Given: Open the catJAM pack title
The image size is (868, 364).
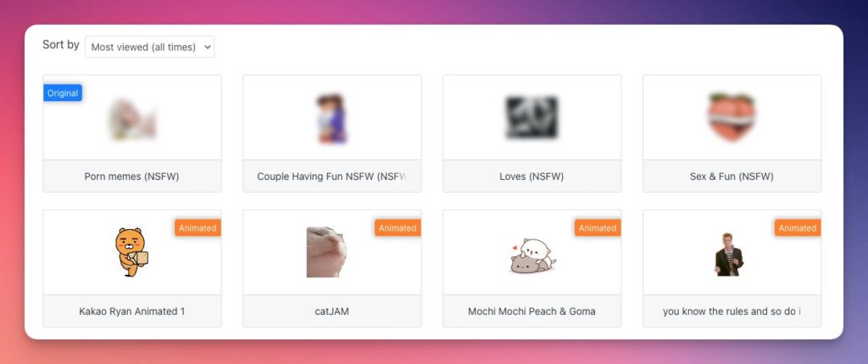Looking at the screenshot, I should coord(331,311).
